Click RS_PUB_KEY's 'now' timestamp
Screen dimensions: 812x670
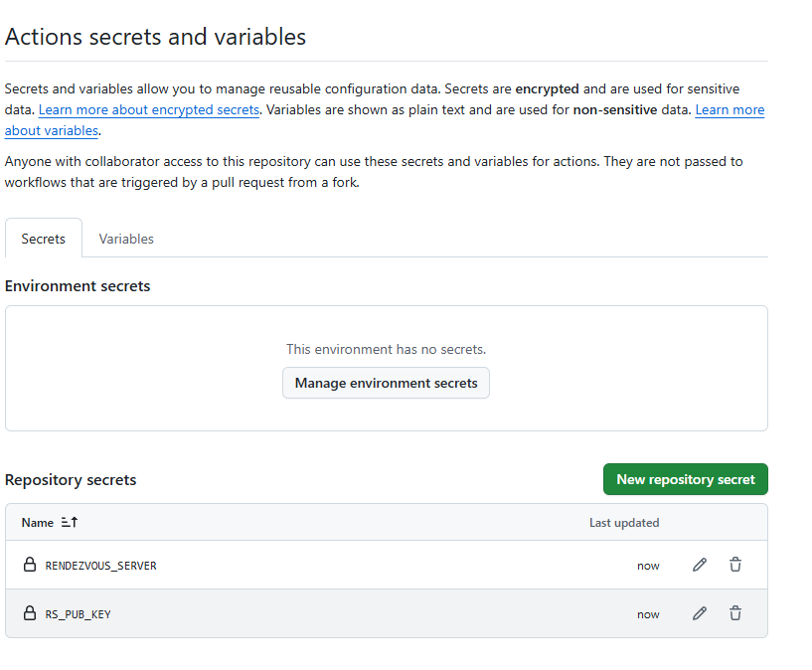point(648,614)
